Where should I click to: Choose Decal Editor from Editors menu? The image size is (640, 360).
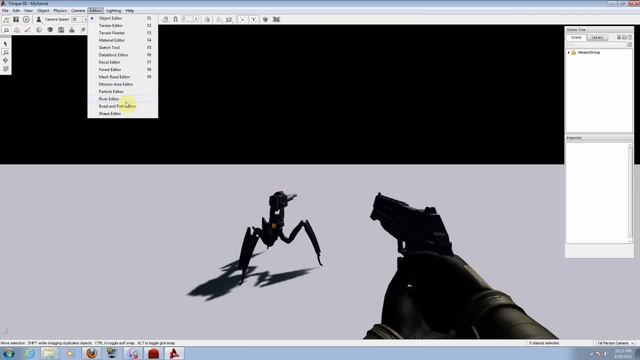tap(122, 62)
